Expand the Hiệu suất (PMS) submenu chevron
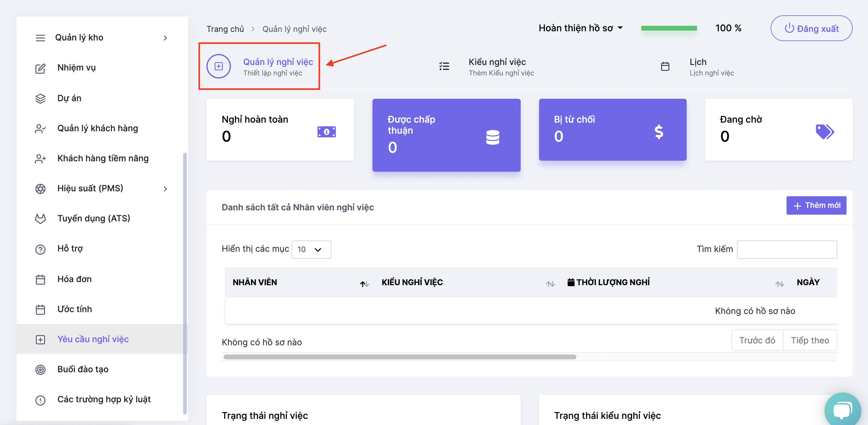868x425 pixels. [165, 189]
